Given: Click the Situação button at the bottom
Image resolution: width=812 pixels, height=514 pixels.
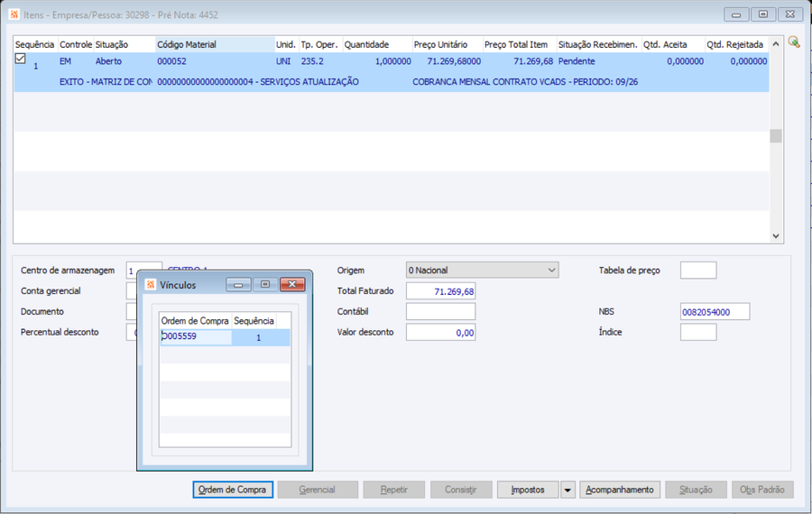Looking at the screenshot, I should pyautogui.click(x=696, y=490).
